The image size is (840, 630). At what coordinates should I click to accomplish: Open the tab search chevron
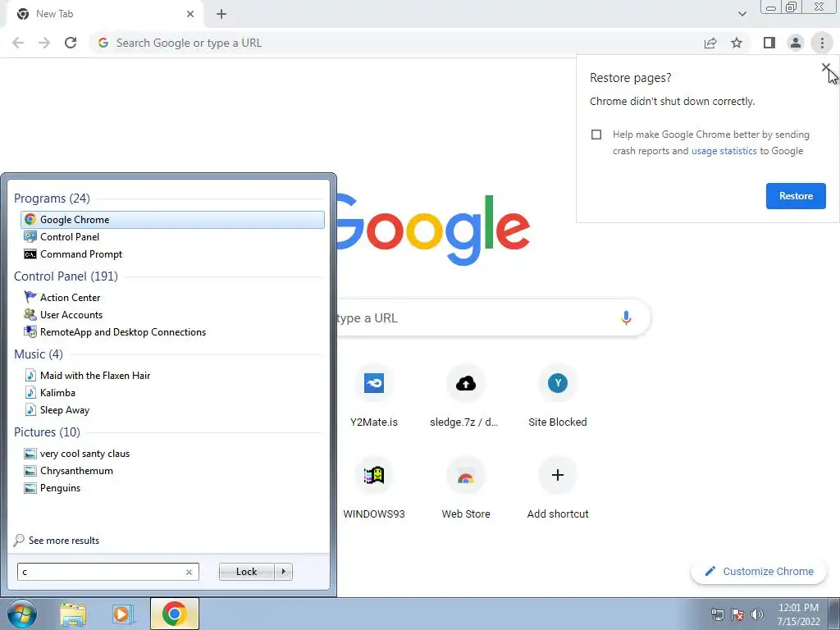click(742, 14)
